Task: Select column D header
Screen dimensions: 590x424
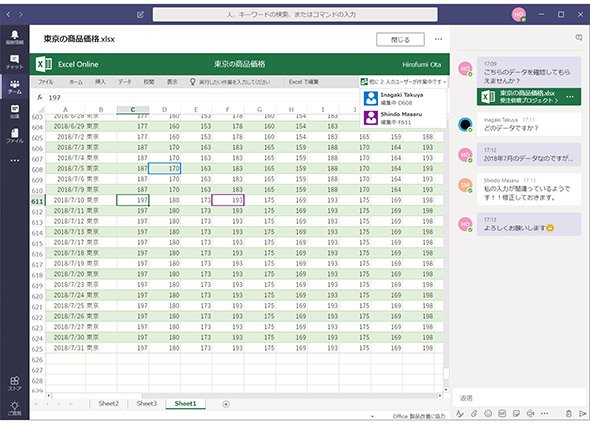Action: click(164, 109)
